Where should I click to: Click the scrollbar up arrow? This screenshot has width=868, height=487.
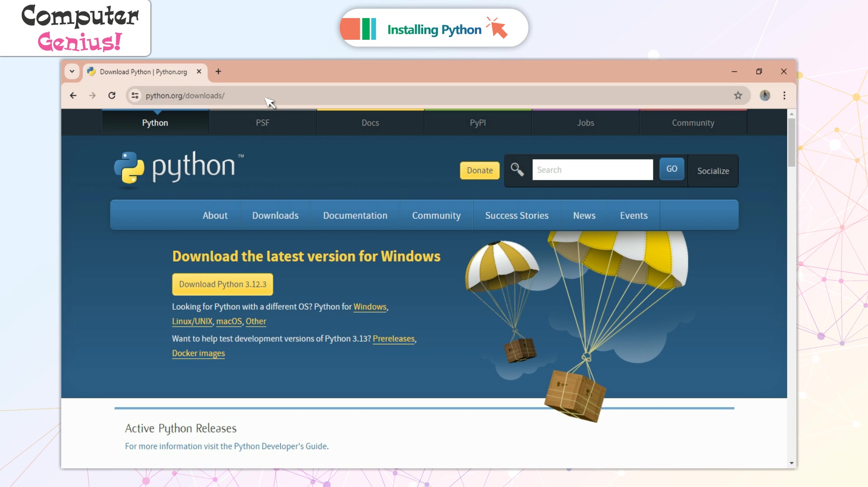(x=791, y=114)
